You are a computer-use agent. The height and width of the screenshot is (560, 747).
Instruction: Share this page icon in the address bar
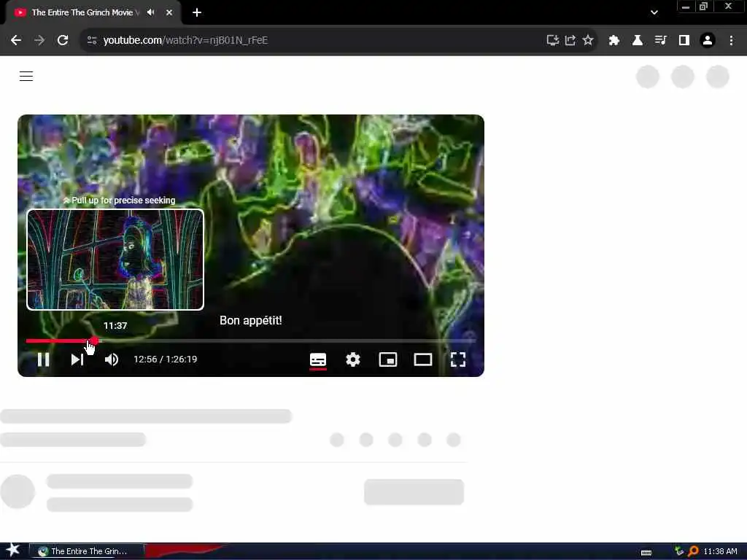(x=570, y=41)
